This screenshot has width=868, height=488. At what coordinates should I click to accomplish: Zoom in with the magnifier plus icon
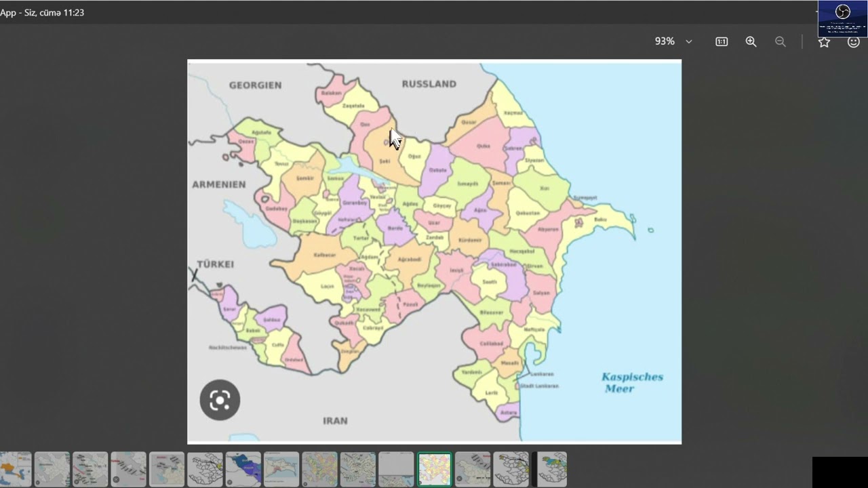click(751, 41)
